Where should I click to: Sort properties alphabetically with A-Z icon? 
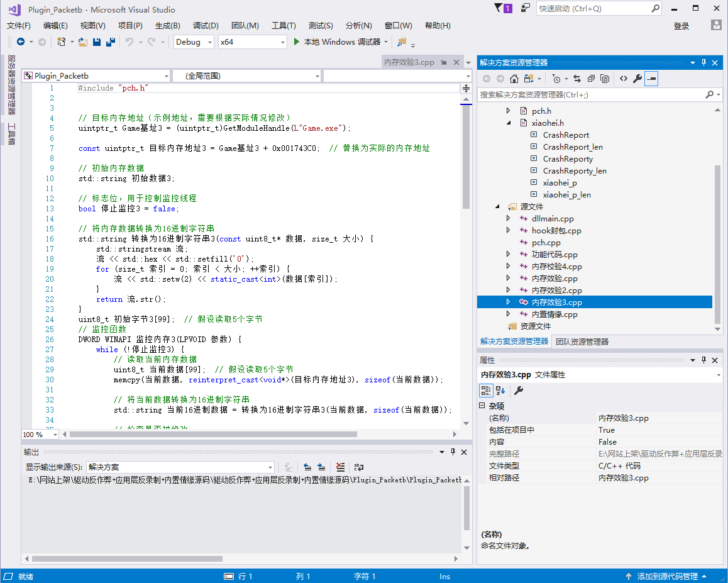(x=501, y=391)
